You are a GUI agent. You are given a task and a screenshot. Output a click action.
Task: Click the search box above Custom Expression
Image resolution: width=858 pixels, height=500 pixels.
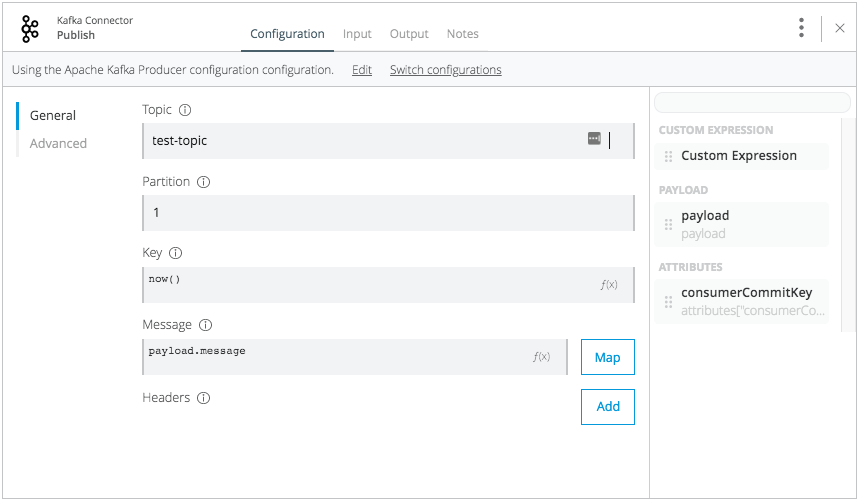pos(752,102)
